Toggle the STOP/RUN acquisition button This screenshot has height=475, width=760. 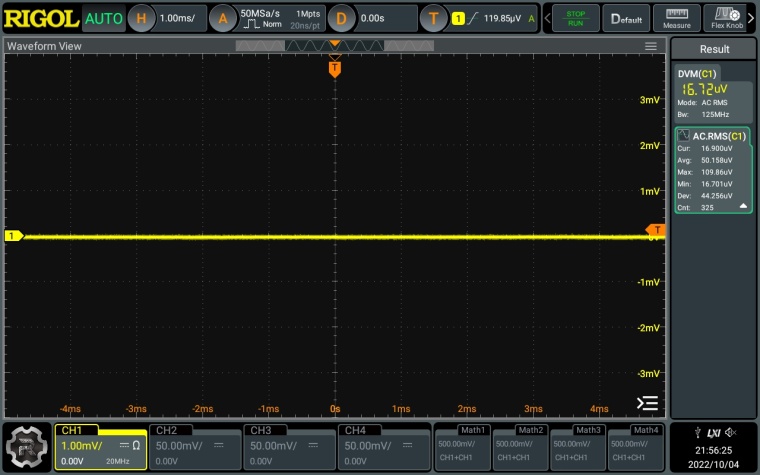point(576,18)
